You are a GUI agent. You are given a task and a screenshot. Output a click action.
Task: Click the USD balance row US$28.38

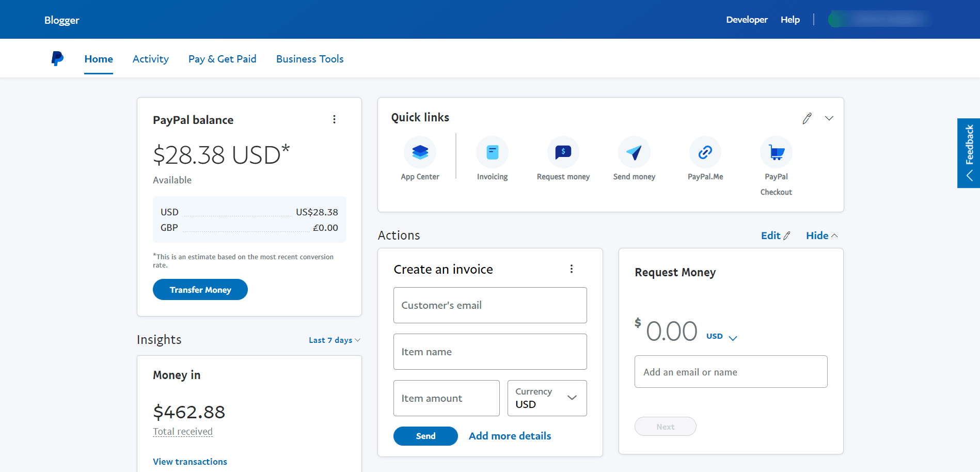pyautogui.click(x=249, y=212)
